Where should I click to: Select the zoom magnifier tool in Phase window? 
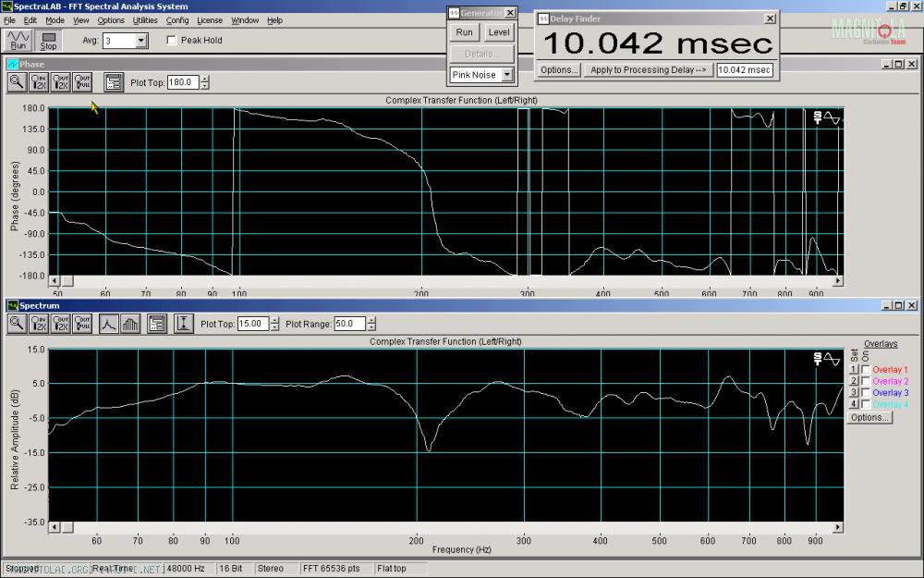17,82
